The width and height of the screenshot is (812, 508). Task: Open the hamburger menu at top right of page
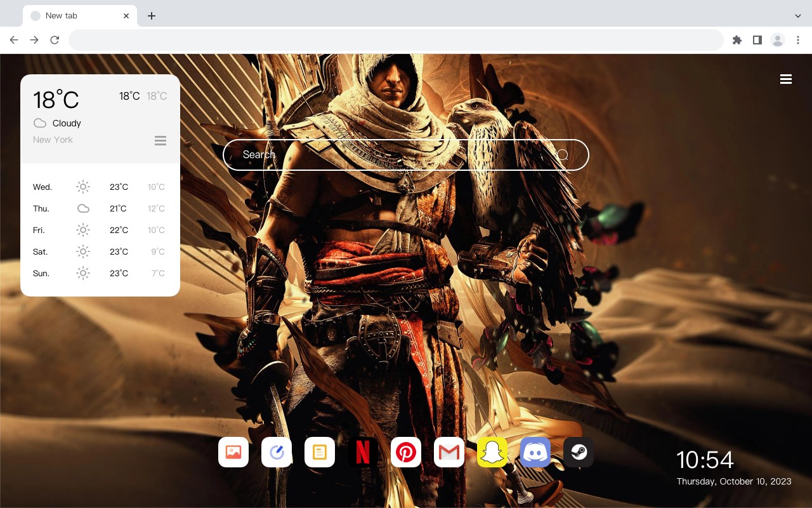pyautogui.click(x=786, y=79)
